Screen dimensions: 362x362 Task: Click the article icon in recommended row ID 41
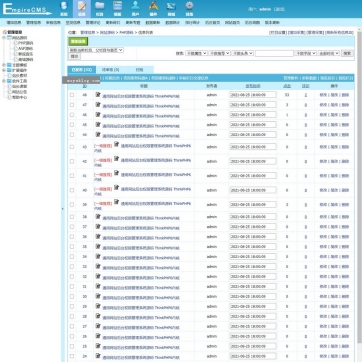(116, 173)
